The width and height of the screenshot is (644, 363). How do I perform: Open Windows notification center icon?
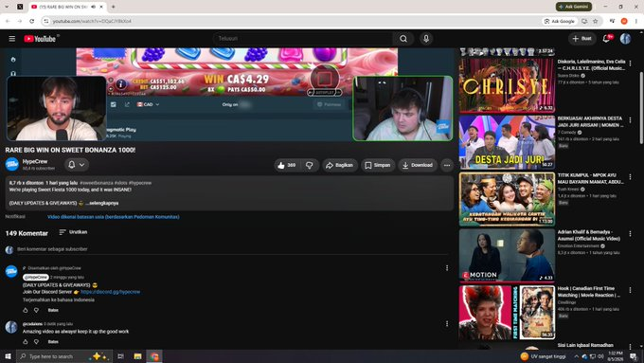(x=634, y=356)
